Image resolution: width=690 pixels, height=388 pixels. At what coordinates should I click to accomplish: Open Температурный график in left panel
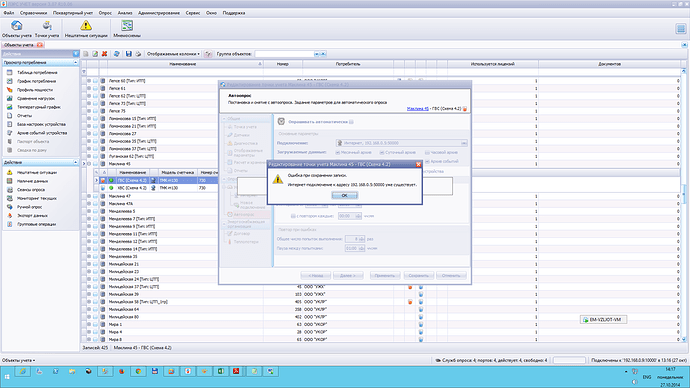coord(39,107)
